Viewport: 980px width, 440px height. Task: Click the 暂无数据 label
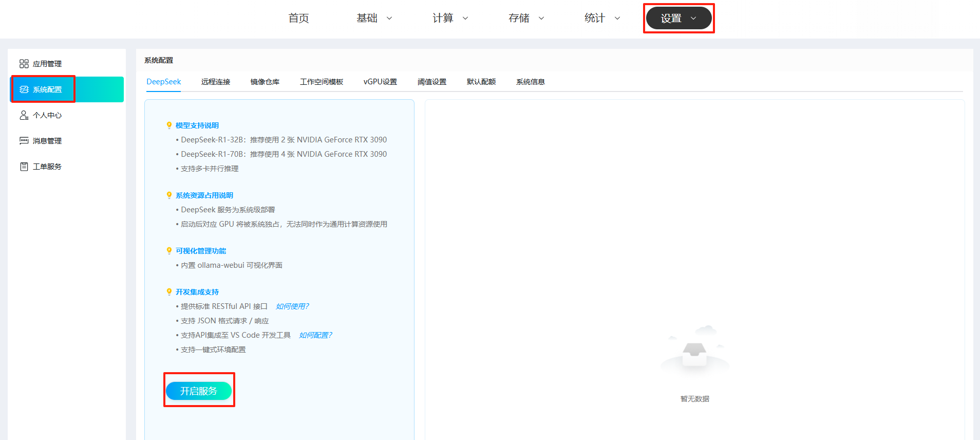tap(694, 399)
